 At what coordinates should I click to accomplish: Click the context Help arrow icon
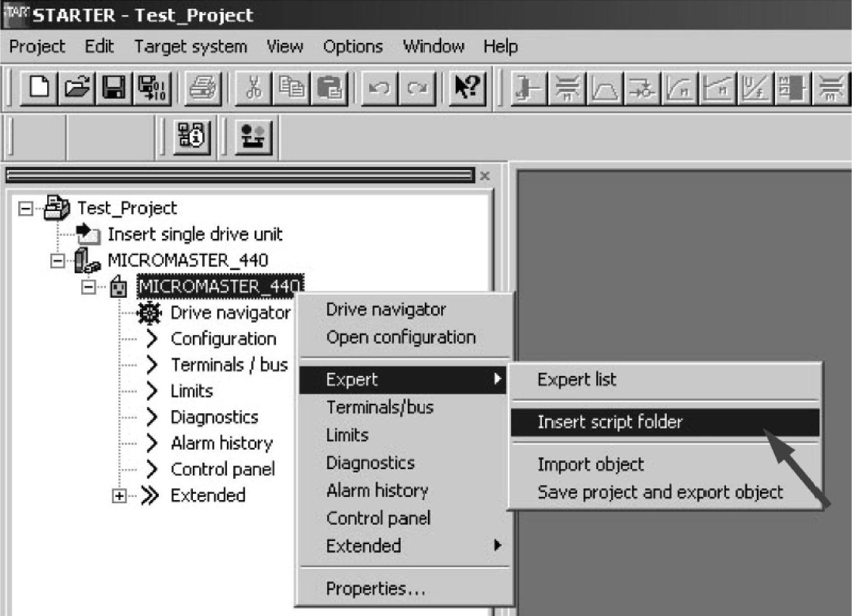tap(468, 88)
